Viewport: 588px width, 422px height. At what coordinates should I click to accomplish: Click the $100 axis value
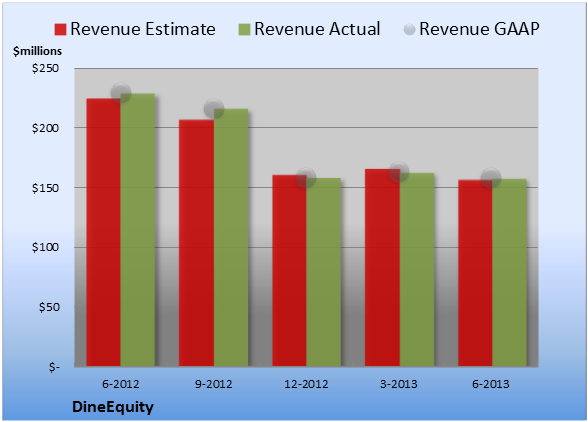pyautogui.click(x=45, y=247)
